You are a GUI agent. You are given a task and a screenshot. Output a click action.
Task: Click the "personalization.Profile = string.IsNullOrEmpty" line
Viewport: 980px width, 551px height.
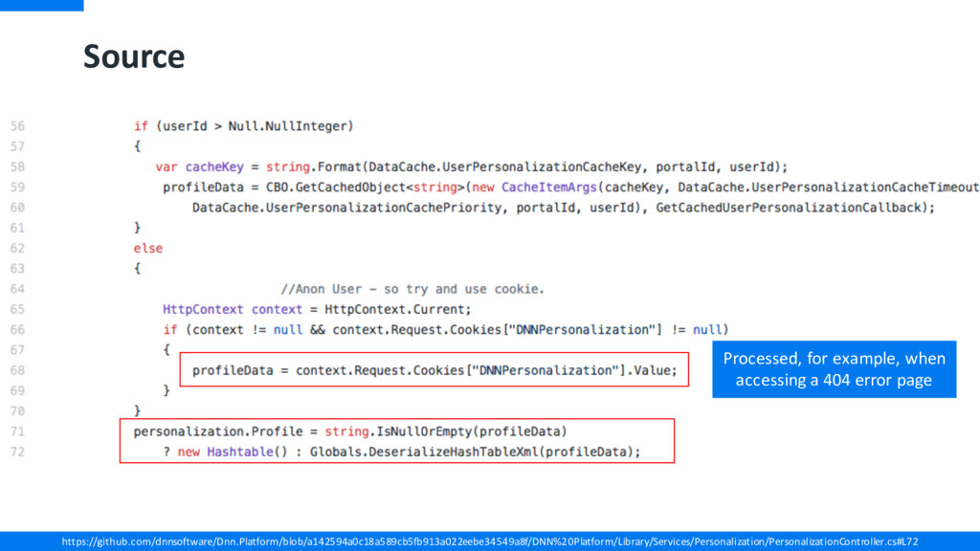pyautogui.click(x=350, y=431)
